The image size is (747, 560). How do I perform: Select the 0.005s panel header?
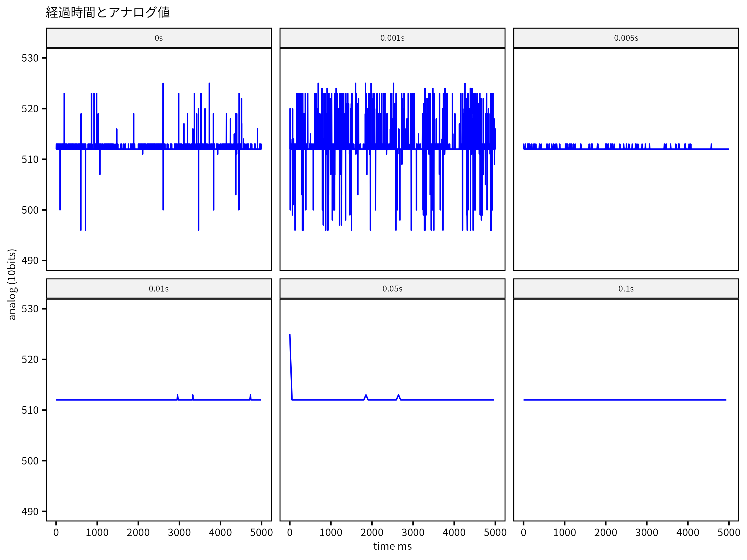(626, 38)
